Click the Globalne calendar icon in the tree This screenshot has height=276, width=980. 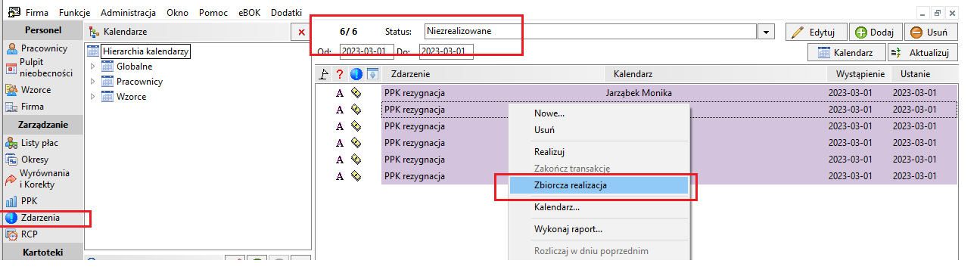pyautogui.click(x=107, y=67)
